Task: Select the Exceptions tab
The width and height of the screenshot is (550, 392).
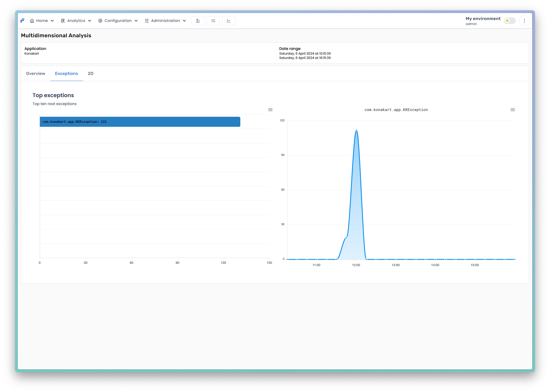Action: (66, 74)
